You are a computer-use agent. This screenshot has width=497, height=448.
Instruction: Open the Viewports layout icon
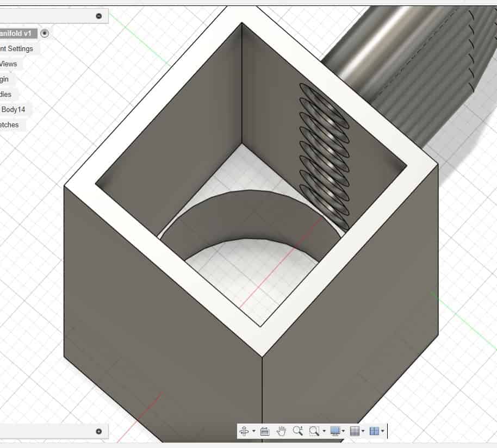[374, 431]
